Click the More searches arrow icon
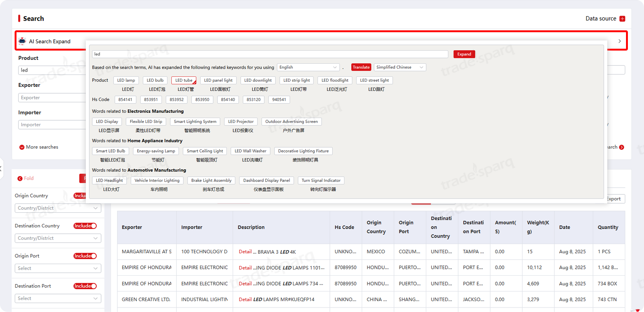Viewport: 644px width, 312px height. [x=22, y=147]
